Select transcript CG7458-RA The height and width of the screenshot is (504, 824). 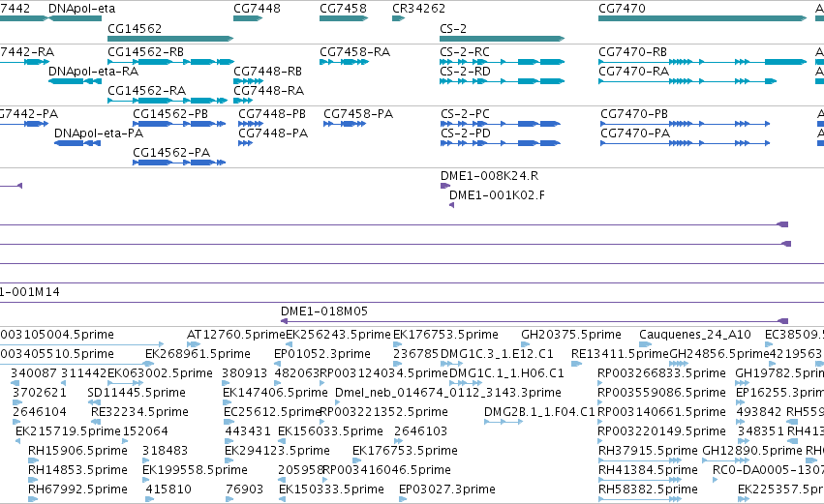pyautogui.click(x=354, y=52)
